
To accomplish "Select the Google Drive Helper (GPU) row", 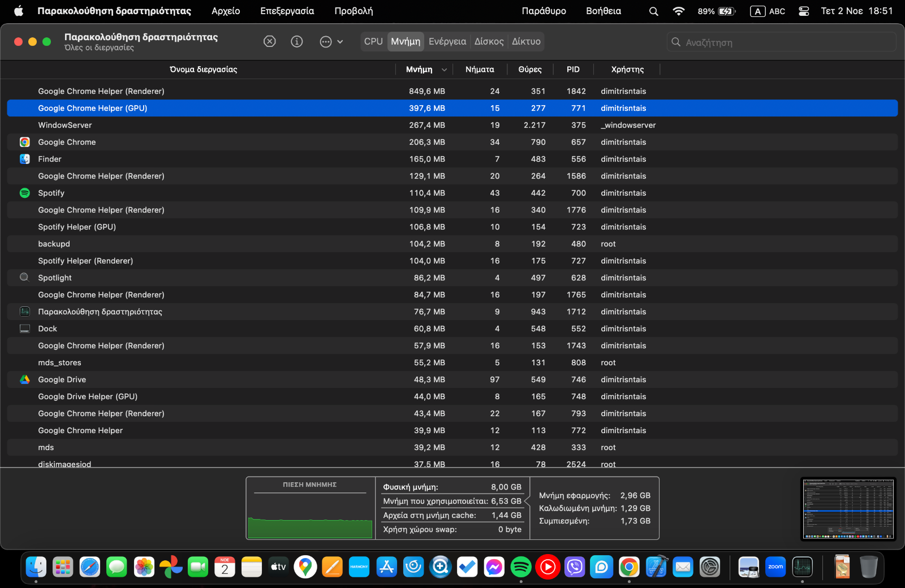I will tap(452, 396).
